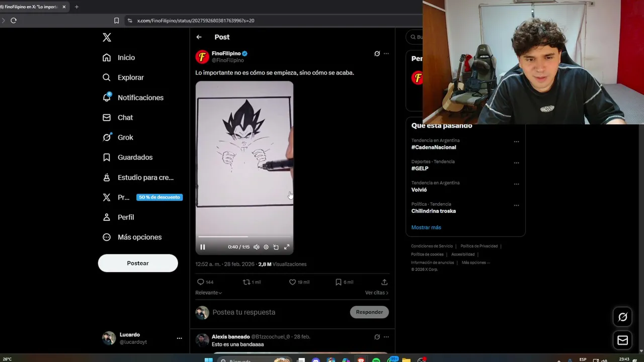Click the FinoFilipino display name
This screenshot has width=644, height=362.
pyautogui.click(x=226, y=53)
